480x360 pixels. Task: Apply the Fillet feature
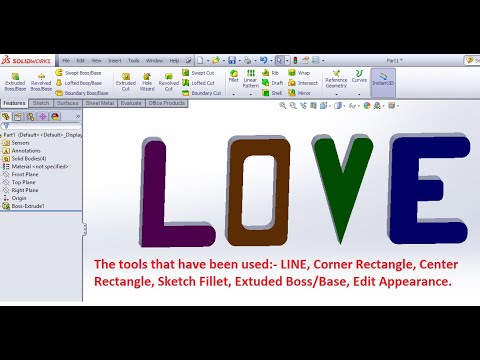[234, 76]
